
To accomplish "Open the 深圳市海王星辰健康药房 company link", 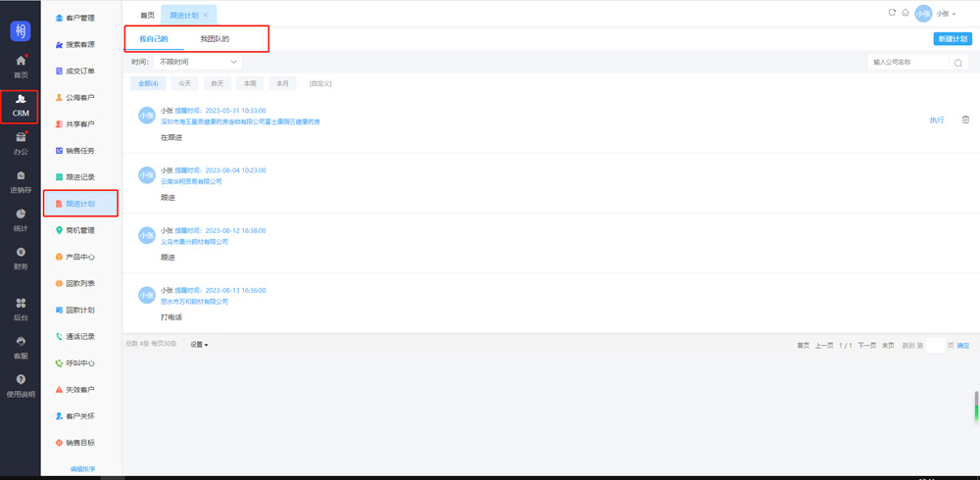I will tap(241, 121).
